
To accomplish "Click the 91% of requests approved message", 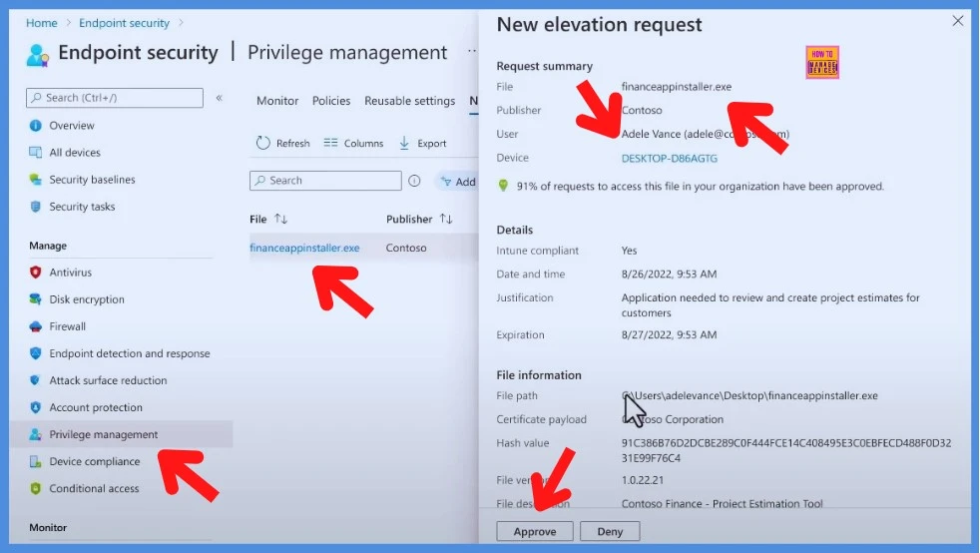I will pyautogui.click(x=700, y=187).
